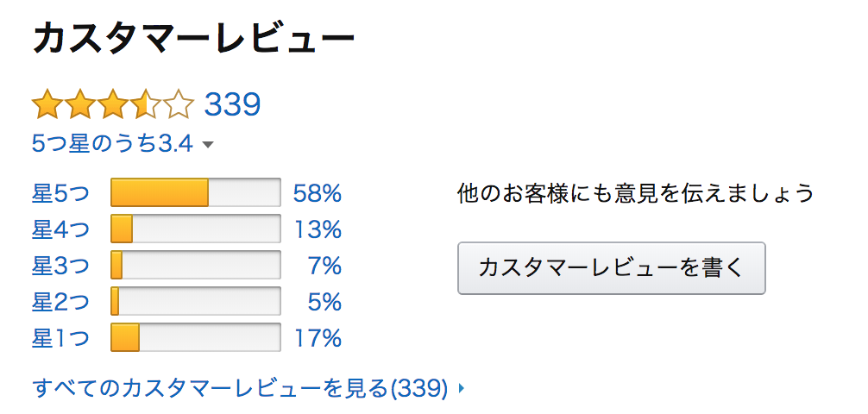Open すべてのカスタマーレビューを見る(339) link

pyautogui.click(x=240, y=388)
